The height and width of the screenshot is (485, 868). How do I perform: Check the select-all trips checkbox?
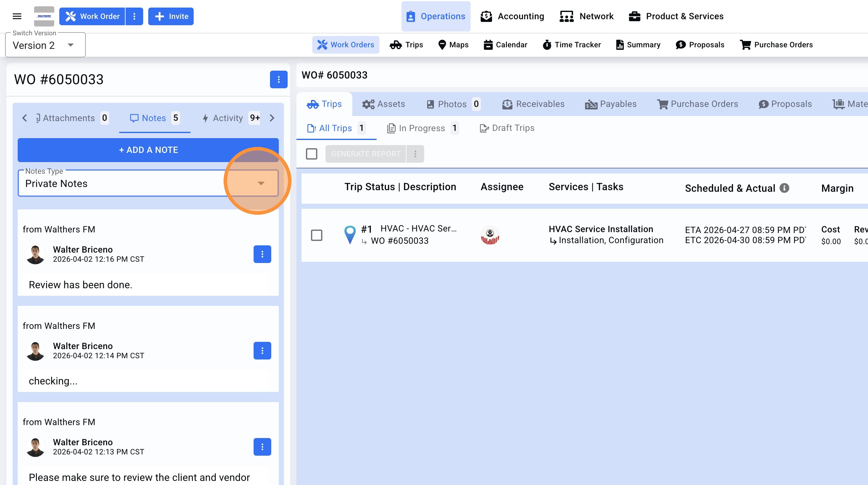[311, 154]
